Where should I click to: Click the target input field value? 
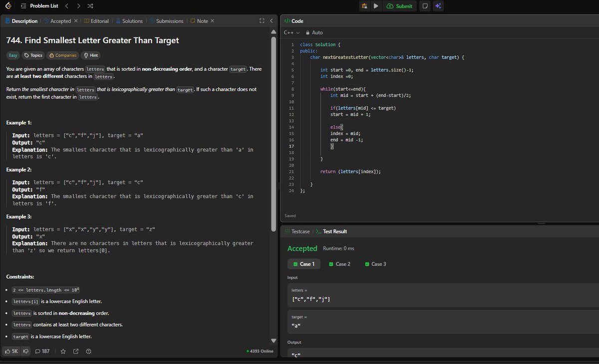pyautogui.click(x=296, y=326)
